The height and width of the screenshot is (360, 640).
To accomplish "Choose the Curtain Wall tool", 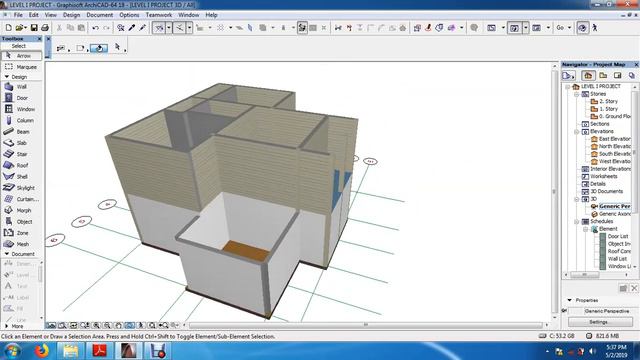I will (21, 199).
